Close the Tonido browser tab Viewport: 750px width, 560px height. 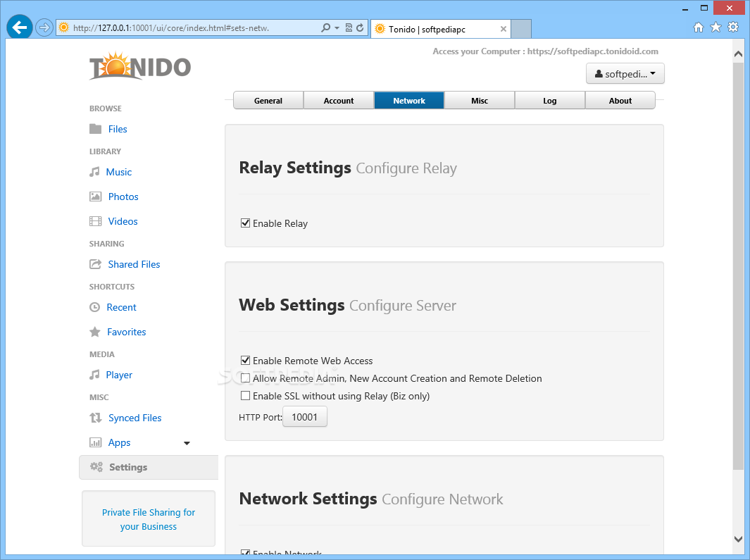click(504, 29)
